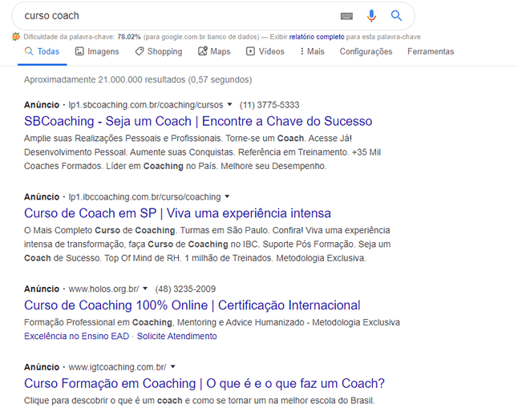The width and height of the screenshot is (518, 420).
Task: Click the lp1.ibccoaching.com.br/curso/coaching URL text
Action: coord(144,197)
